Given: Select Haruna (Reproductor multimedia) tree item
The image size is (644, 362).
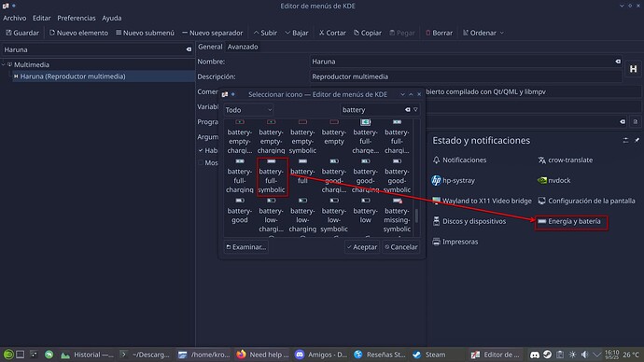Looking at the screenshot, I should (x=104, y=77).
